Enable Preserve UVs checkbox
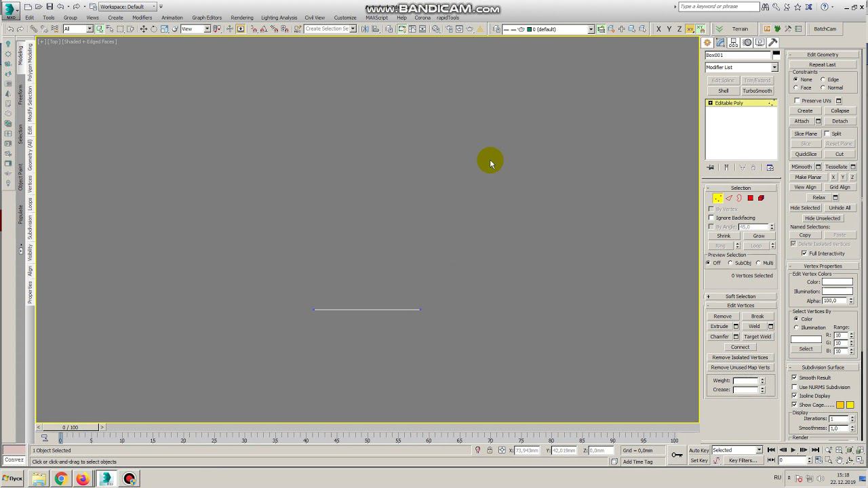This screenshot has height=488, width=868. click(797, 101)
